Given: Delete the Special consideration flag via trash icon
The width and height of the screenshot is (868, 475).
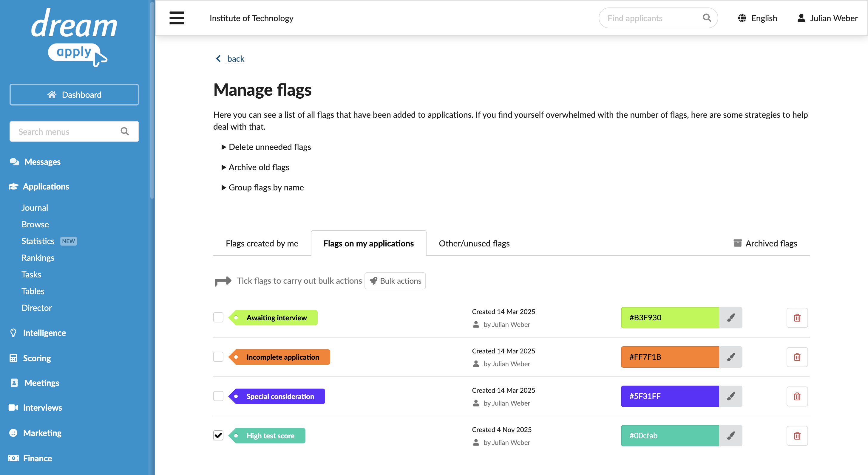Looking at the screenshot, I should [x=797, y=396].
